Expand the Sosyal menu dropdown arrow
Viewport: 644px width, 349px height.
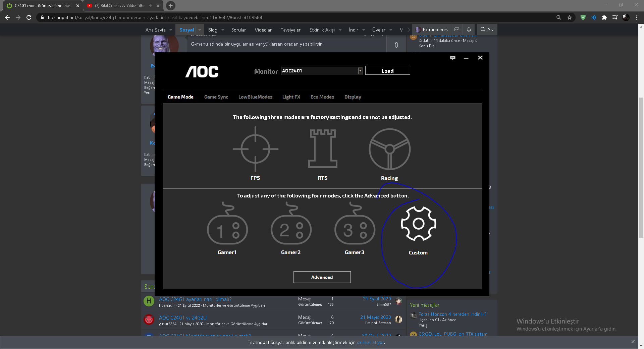point(200,30)
